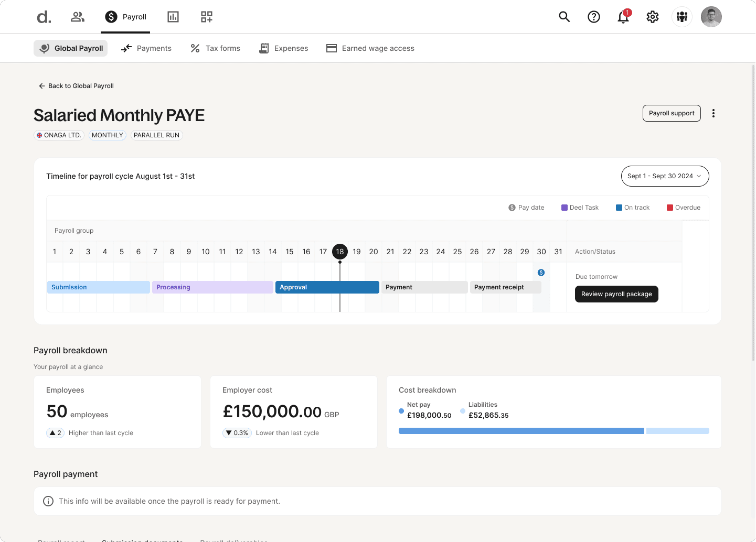The width and height of the screenshot is (756, 542).
Task: Open the apps grid
Action: [x=206, y=16]
